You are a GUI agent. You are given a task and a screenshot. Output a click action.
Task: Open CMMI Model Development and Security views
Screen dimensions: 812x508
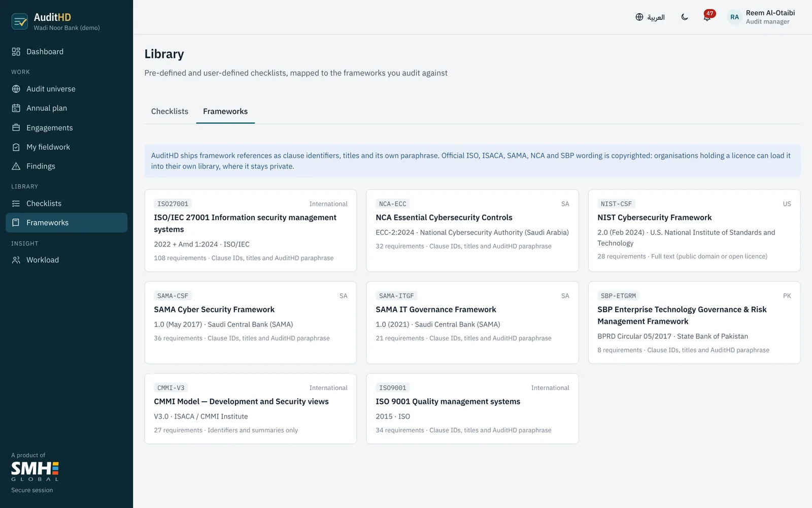click(x=241, y=401)
